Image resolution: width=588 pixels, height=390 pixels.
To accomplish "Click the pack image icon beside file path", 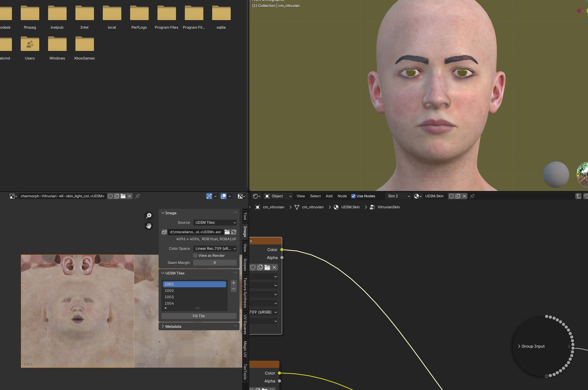I will point(164,232).
